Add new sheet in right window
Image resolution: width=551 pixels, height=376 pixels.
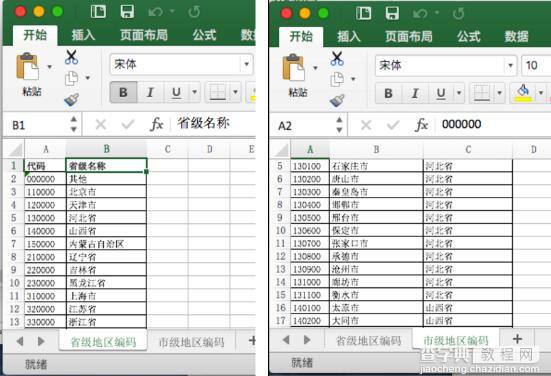coord(517,339)
